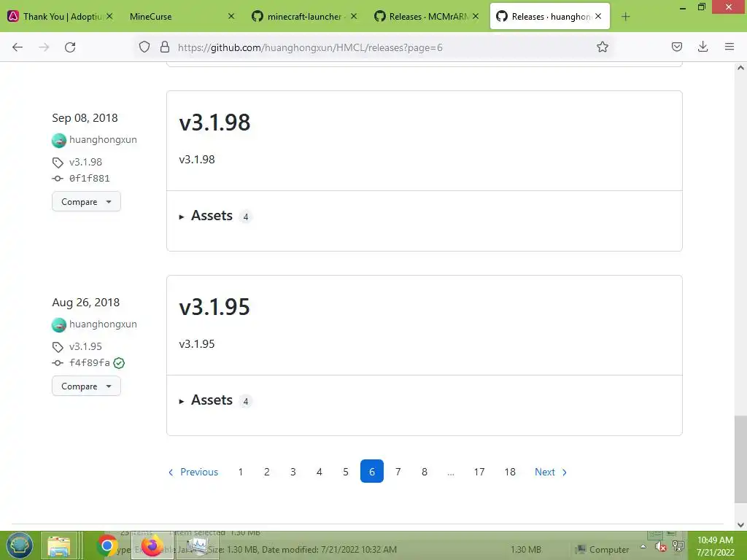Click the tag icon beside v3.1.95
Viewport: 747px width, 560px height.
pos(58,346)
